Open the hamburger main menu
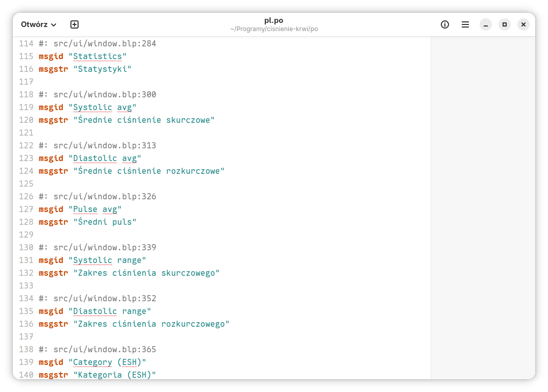Screen dimensions: 548x392 click(465, 24)
